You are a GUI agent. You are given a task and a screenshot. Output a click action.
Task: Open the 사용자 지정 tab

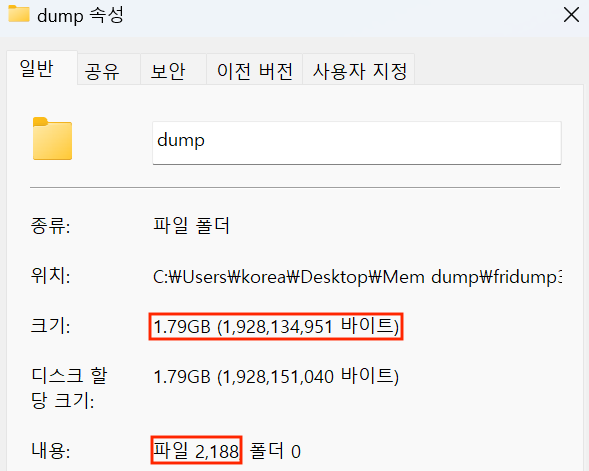tap(359, 70)
